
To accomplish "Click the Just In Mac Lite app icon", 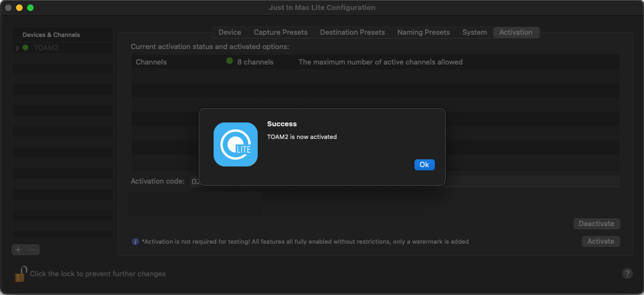I will coord(236,144).
